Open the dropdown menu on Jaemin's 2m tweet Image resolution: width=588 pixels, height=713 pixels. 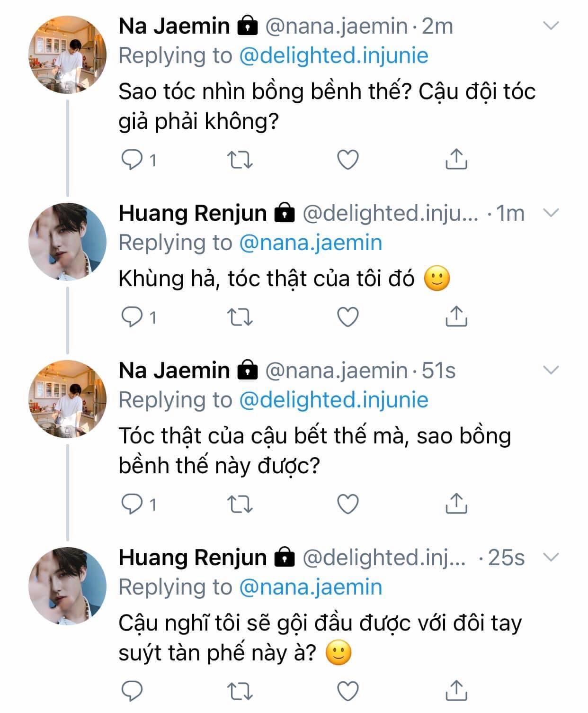pyautogui.click(x=551, y=26)
